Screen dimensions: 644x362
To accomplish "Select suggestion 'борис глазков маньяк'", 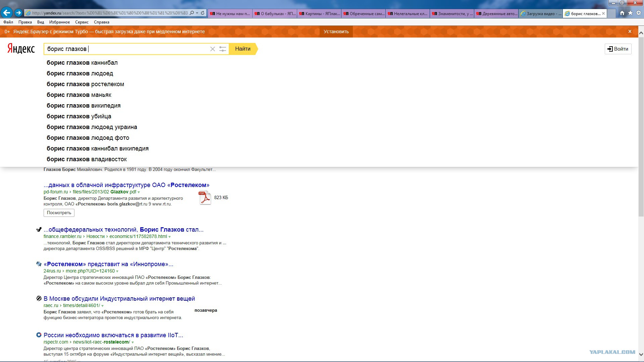I will pos(79,95).
